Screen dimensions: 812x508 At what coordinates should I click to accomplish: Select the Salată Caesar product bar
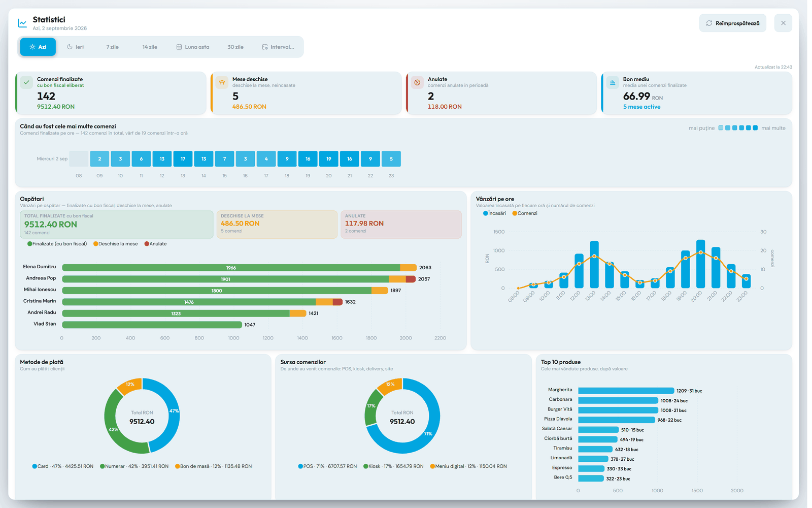(x=598, y=430)
